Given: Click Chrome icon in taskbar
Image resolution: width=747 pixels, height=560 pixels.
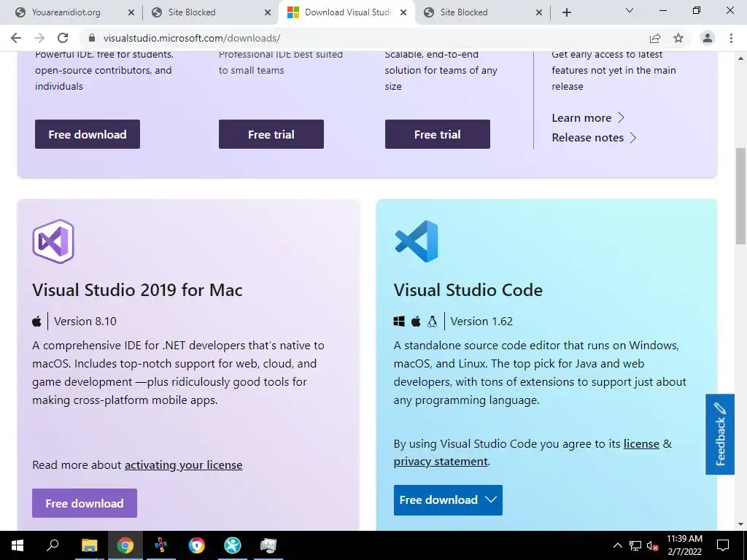Looking at the screenshot, I should pyautogui.click(x=125, y=545).
